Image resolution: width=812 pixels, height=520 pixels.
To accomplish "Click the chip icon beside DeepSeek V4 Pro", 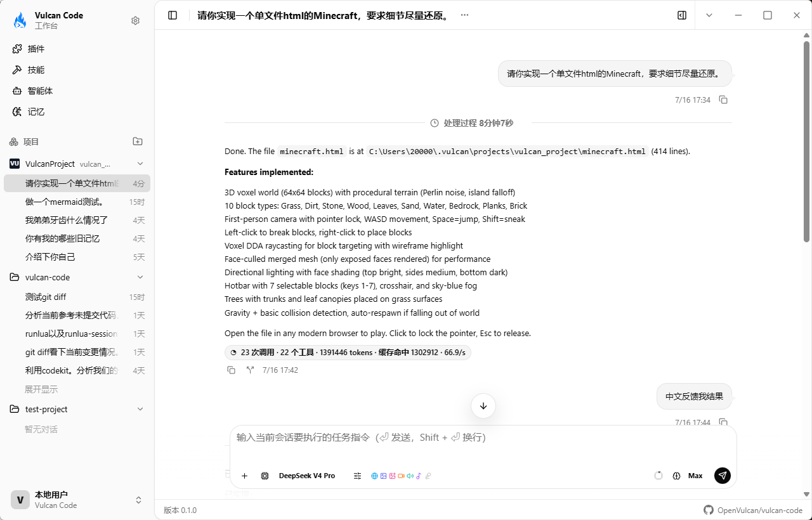I will 265,476.
